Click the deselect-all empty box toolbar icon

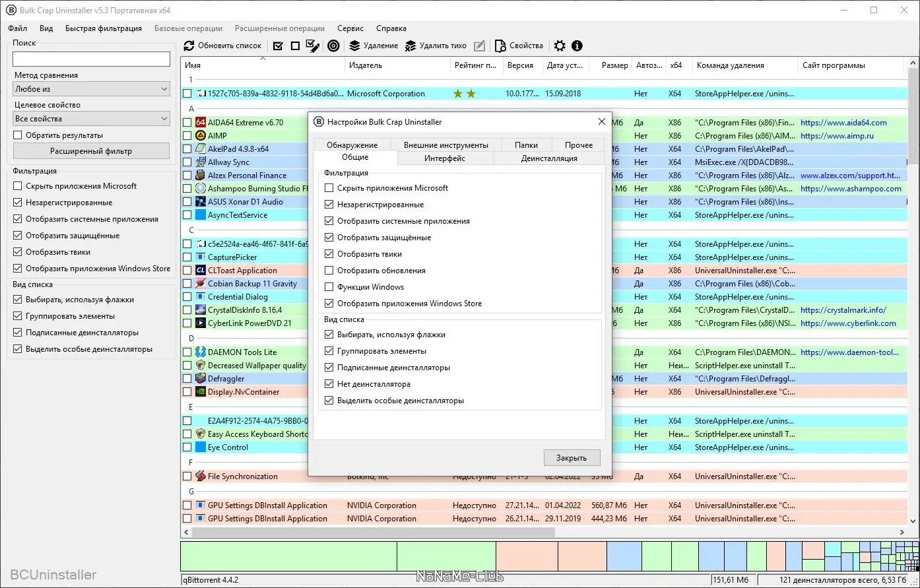pos(295,46)
